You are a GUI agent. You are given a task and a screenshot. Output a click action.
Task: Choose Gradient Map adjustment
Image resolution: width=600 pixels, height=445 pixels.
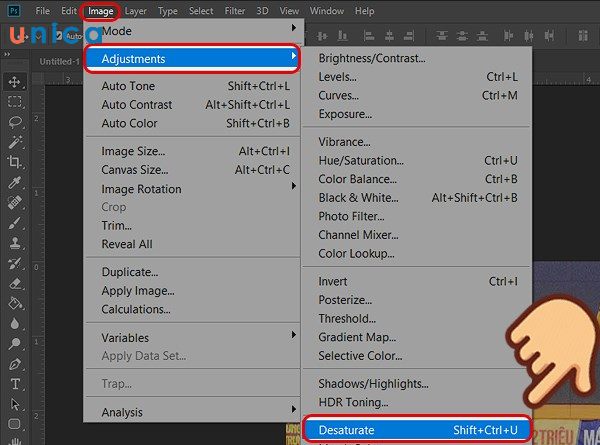point(417,337)
